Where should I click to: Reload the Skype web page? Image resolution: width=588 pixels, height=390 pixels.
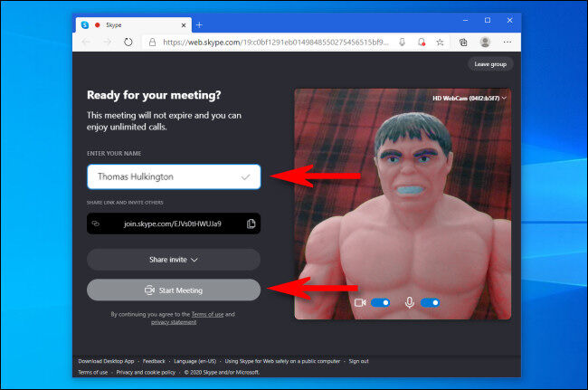click(128, 42)
